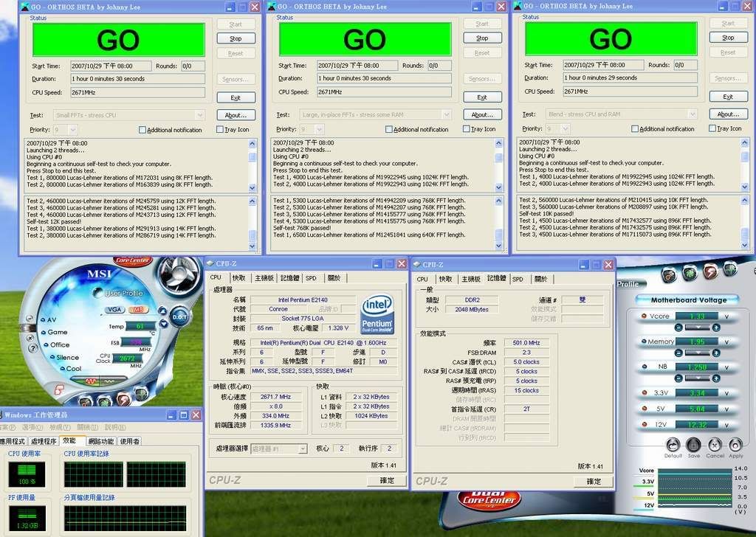Click the Save icon in Motherboard Voltage panel
Screen dimensions: 756x537
coord(694,445)
